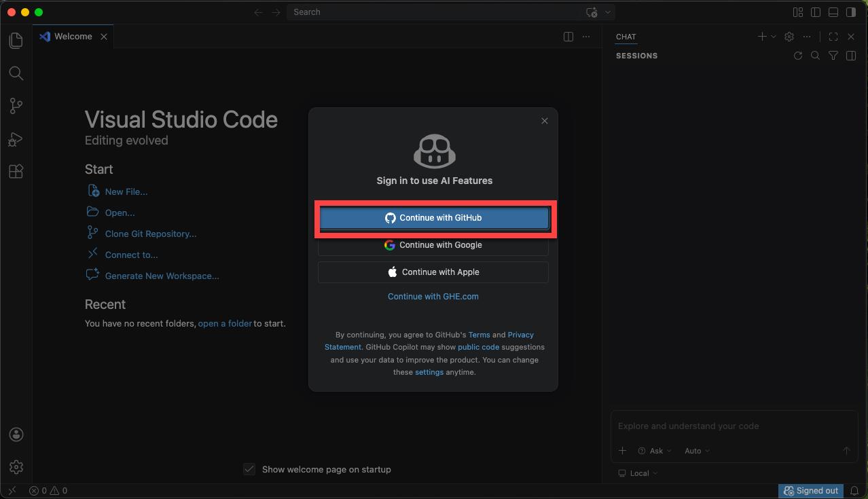This screenshot has height=499, width=868.
Task: Open the Extensions view
Action: pyautogui.click(x=16, y=172)
